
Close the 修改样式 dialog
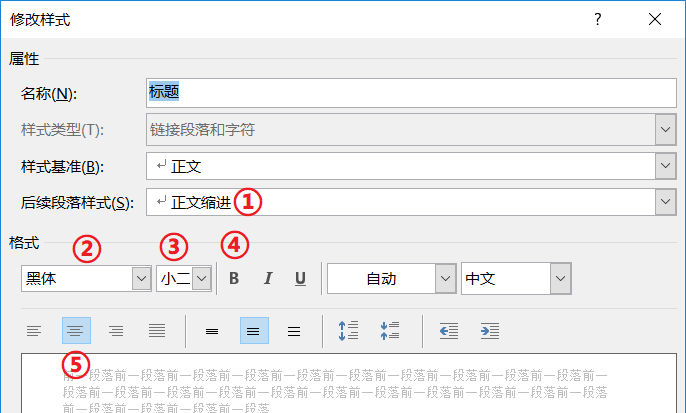tap(655, 19)
